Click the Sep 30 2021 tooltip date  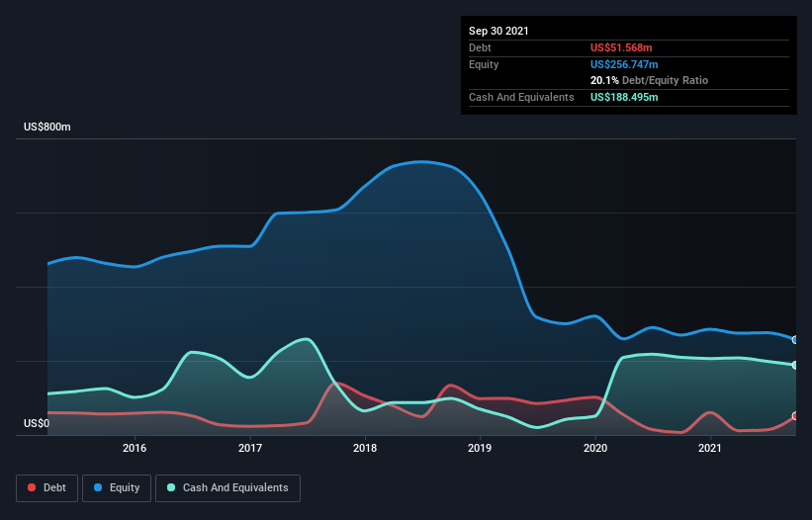pyautogui.click(x=498, y=31)
